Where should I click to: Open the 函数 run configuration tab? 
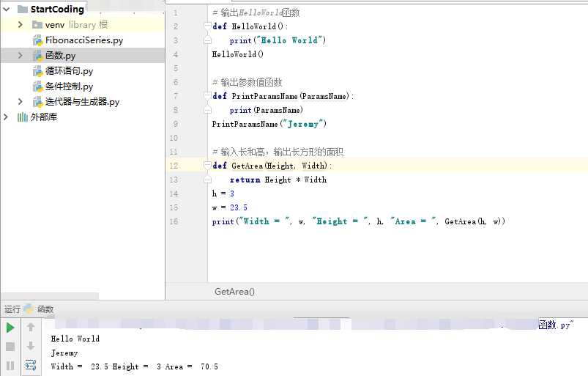(45, 309)
